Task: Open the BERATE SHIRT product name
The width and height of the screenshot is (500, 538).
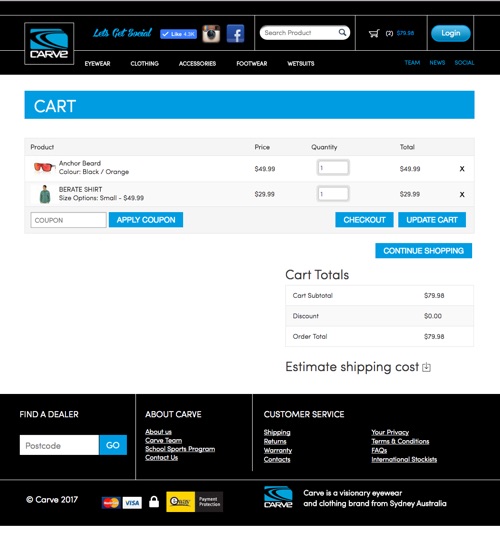Action: [x=80, y=189]
